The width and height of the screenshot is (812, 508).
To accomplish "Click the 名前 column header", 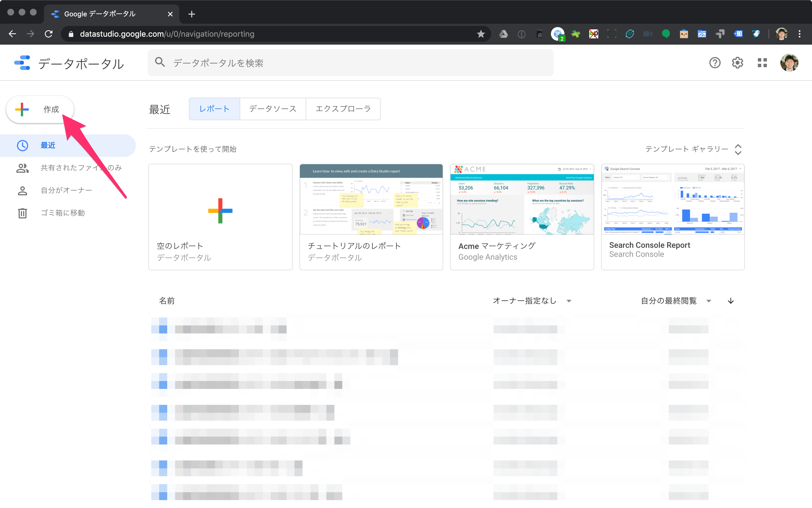I will coord(167,301).
